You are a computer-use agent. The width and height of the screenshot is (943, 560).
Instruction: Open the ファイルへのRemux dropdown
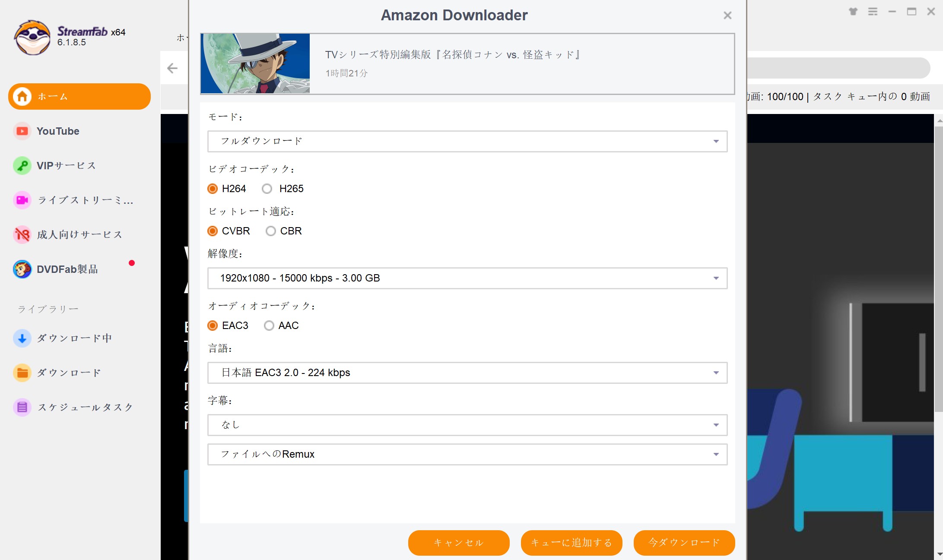[467, 454]
